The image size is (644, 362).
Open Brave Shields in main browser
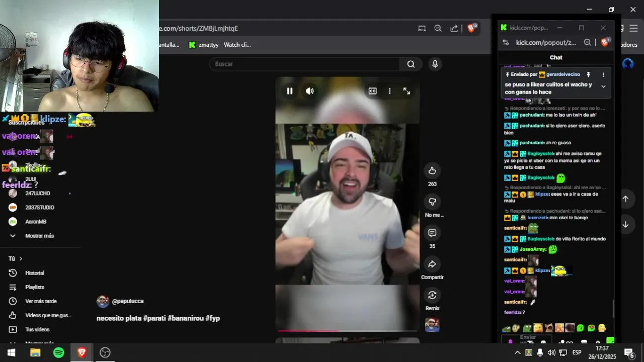tap(471, 28)
